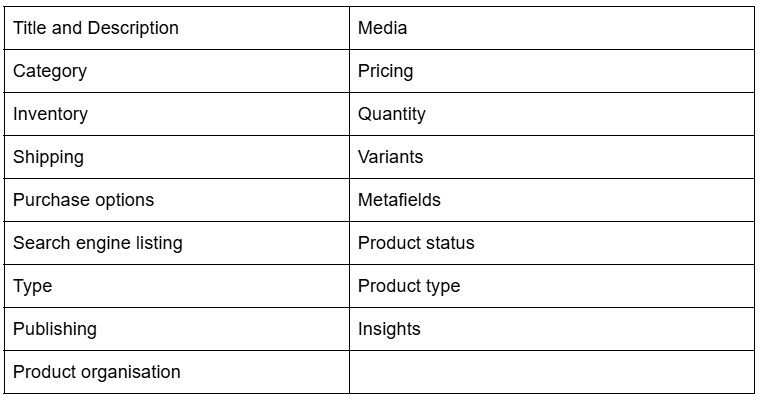This screenshot has height=401, width=763.
Task: Click the Title and Description cell
Action: (177, 28)
